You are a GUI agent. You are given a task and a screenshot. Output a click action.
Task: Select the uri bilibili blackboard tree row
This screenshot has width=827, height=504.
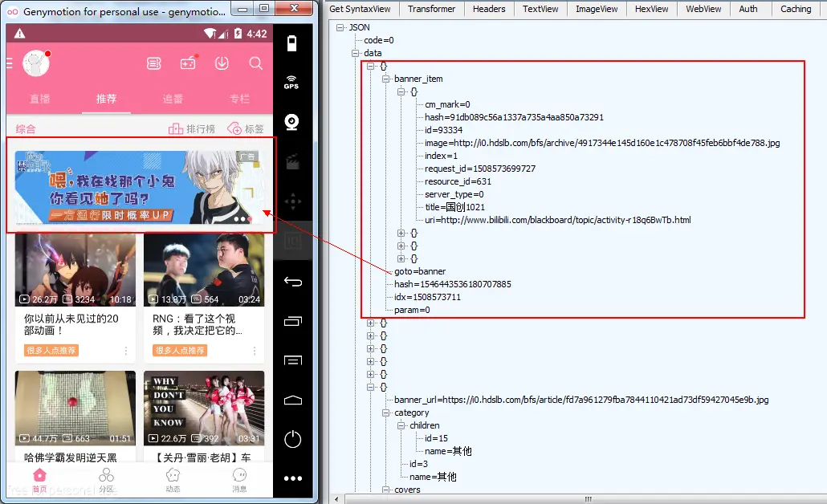557,220
